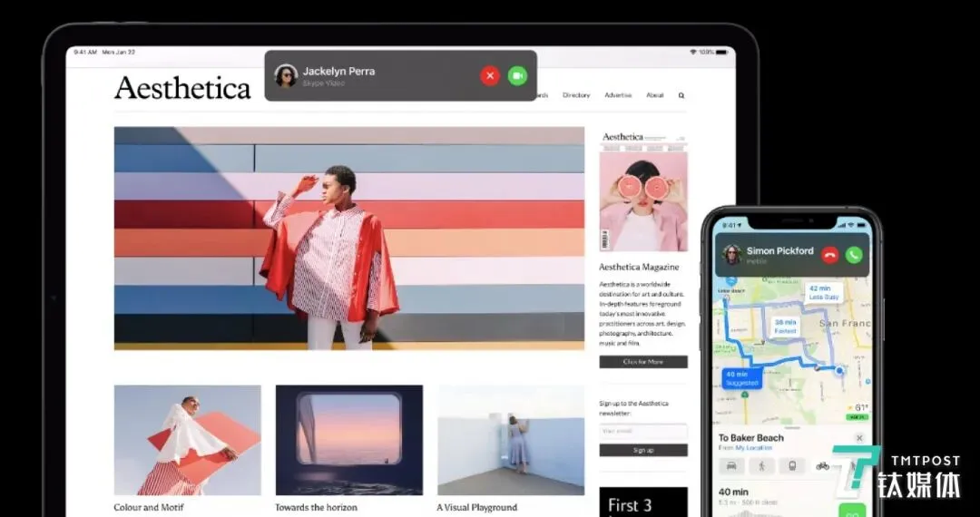Screen dimensions: 980x517
Task: Answer Simon Pickford's call on iPhone
Action: tap(854, 254)
